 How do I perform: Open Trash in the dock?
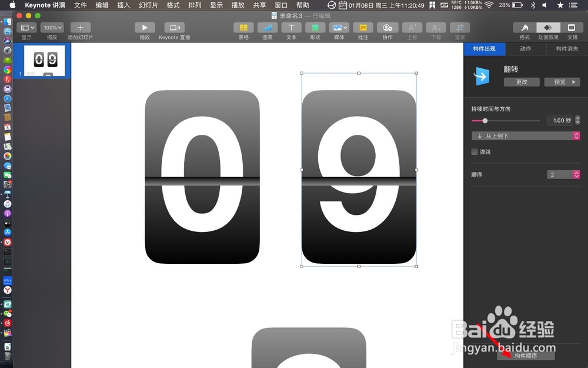[x=8, y=356]
